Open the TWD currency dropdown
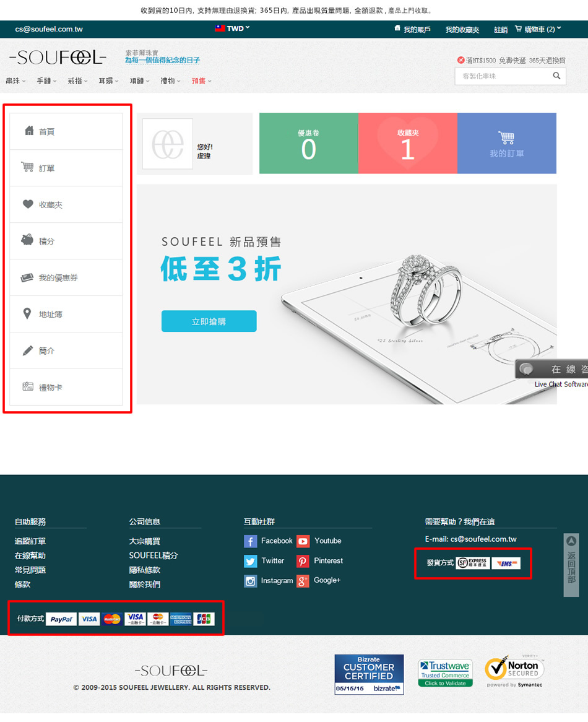 coord(232,28)
